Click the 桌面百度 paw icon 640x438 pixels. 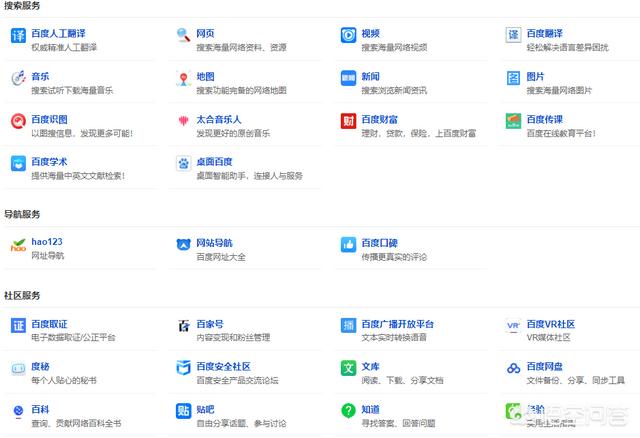(183, 163)
